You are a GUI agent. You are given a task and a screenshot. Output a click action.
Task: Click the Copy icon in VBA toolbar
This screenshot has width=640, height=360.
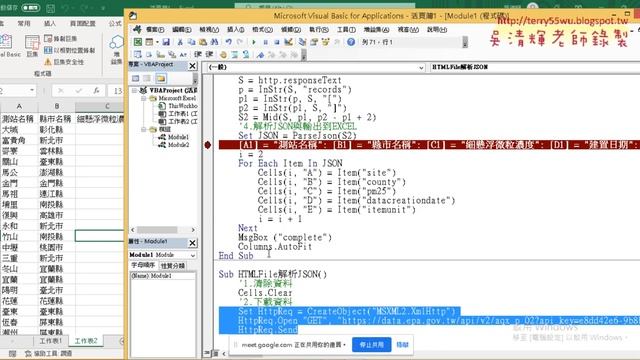point(191,42)
